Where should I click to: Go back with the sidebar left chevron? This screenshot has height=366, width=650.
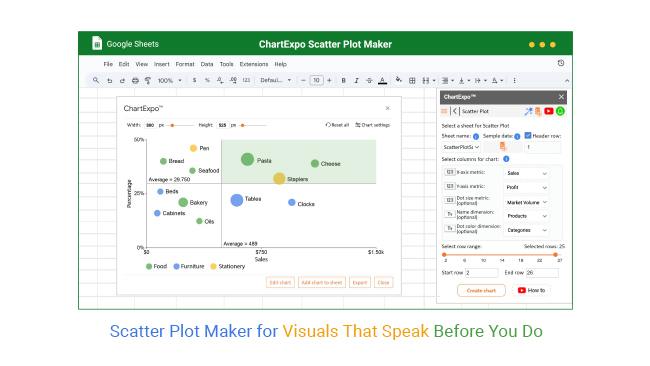tap(455, 111)
